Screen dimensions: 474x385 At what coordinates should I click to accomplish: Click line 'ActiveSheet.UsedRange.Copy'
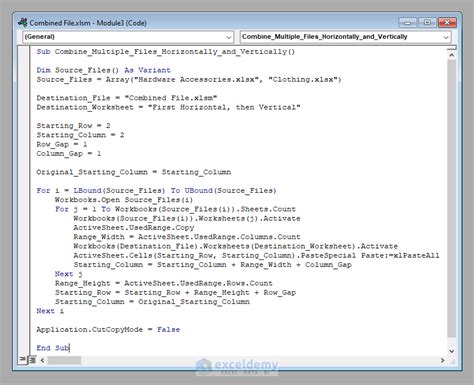pyautogui.click(x=134, y=228)
